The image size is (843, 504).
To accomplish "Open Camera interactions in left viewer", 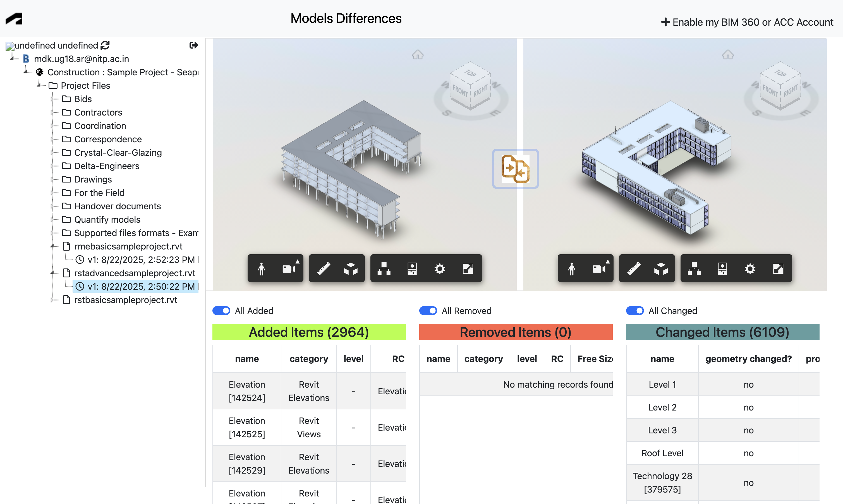I will 289,269.
